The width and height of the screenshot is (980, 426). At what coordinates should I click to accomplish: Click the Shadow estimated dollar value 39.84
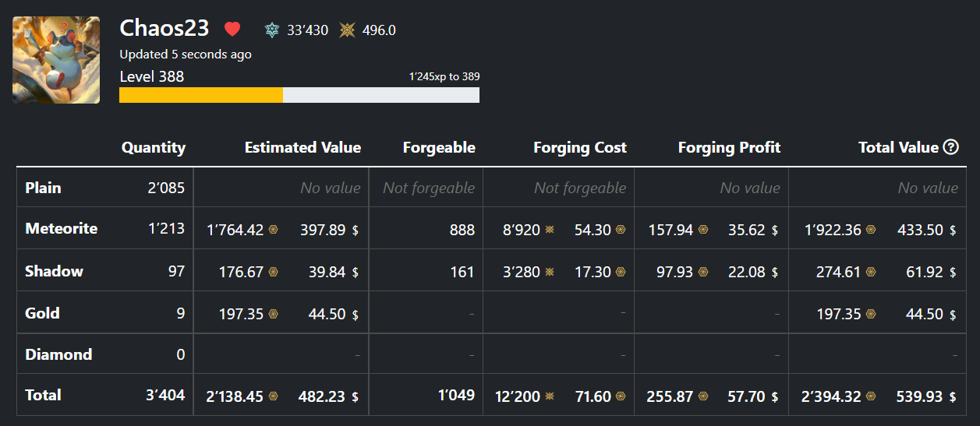pyautogui.click(x=328, y=272)
